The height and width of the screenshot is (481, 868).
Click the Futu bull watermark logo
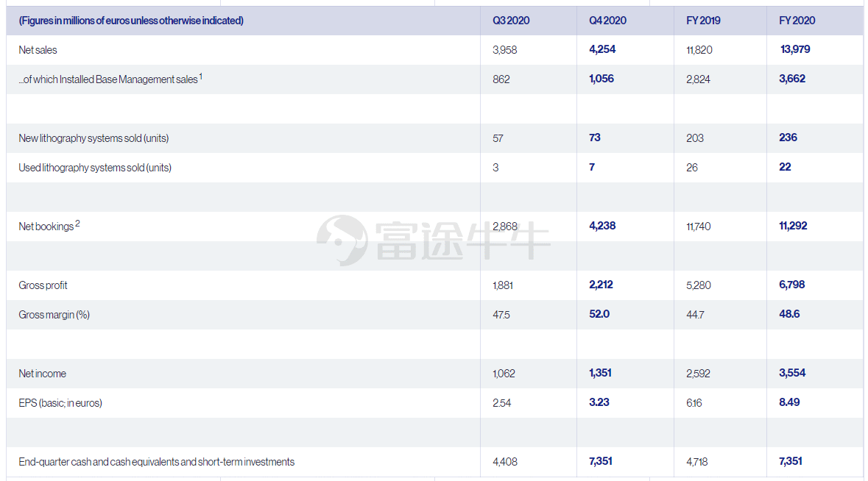(x=342, y=240)
